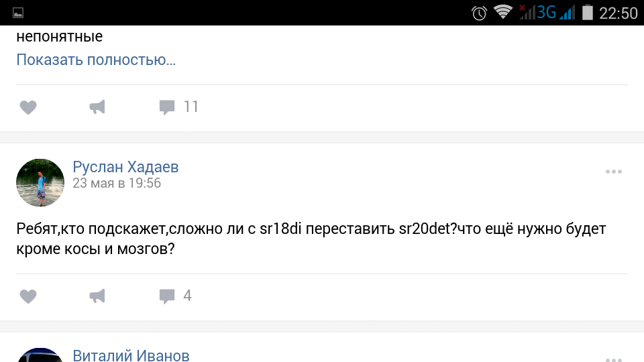644x362 pixels.
Task: Expand text via Показать полностью…
Action: [x=96, y=60]
